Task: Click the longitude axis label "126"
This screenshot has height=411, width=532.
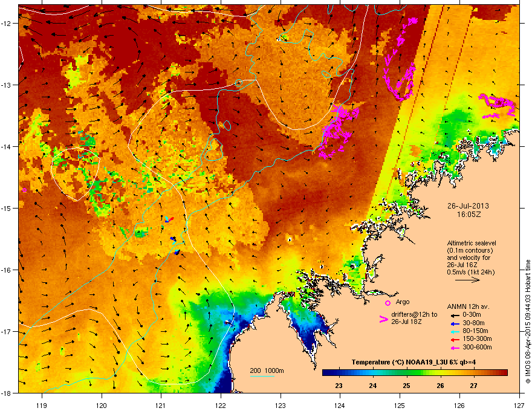Action: tap(459, 405)
